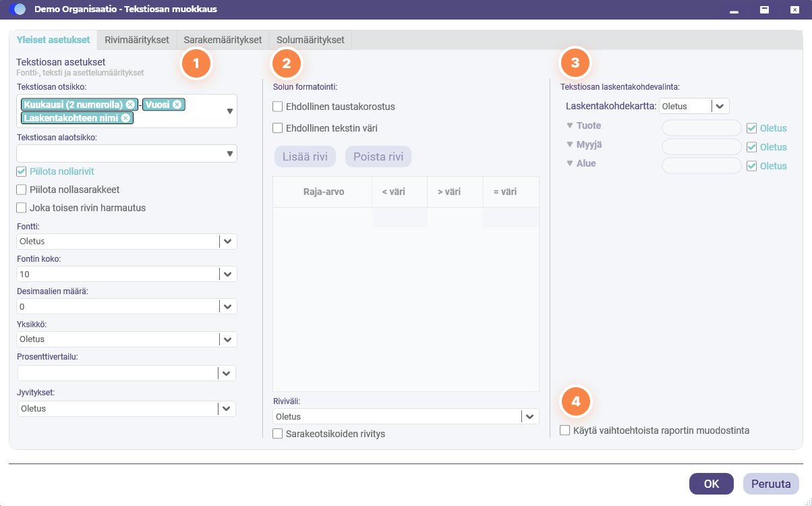Enable Sarakeotsikoiden rivitys checkbox
The image size is (812, 506).
(x=278, y=434)
